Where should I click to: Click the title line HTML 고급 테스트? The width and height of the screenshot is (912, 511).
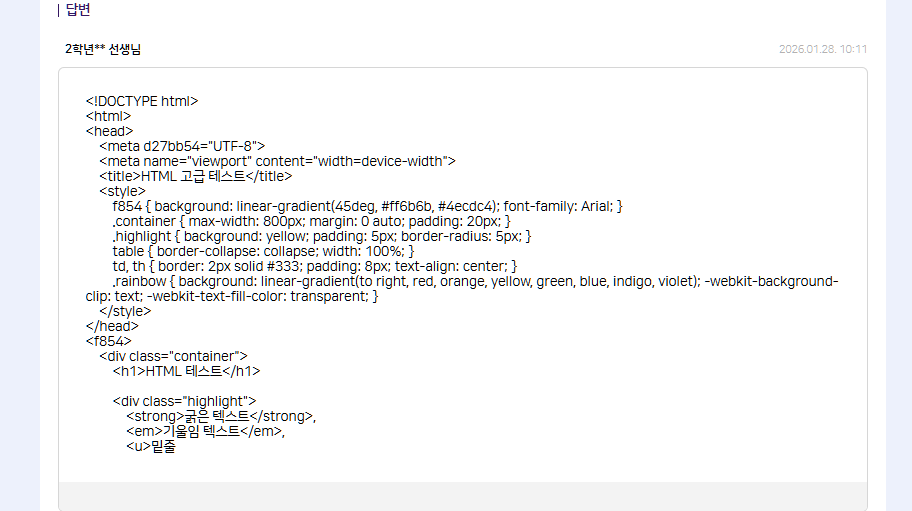[195, 176]
